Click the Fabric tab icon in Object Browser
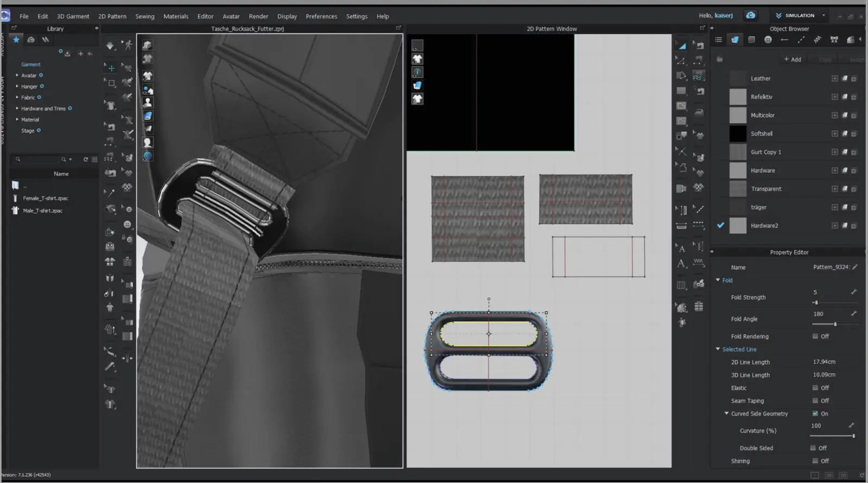868x483 pixels. (735, 40)
